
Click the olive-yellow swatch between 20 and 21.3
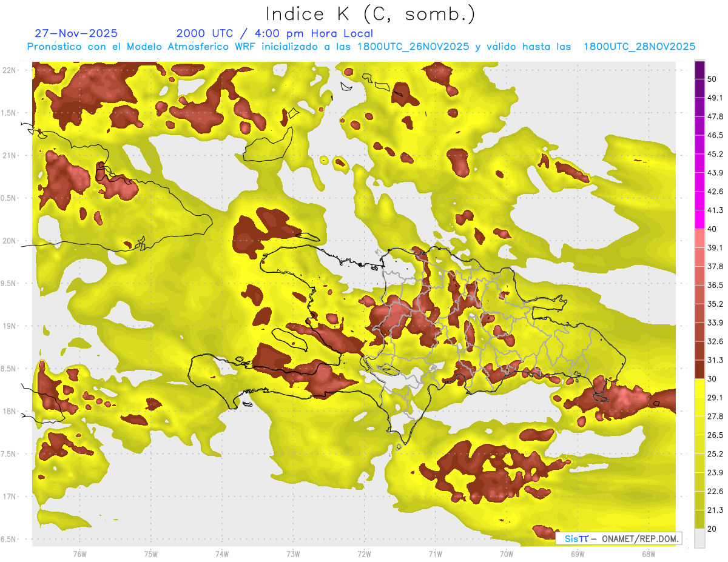tap(699, 520)
